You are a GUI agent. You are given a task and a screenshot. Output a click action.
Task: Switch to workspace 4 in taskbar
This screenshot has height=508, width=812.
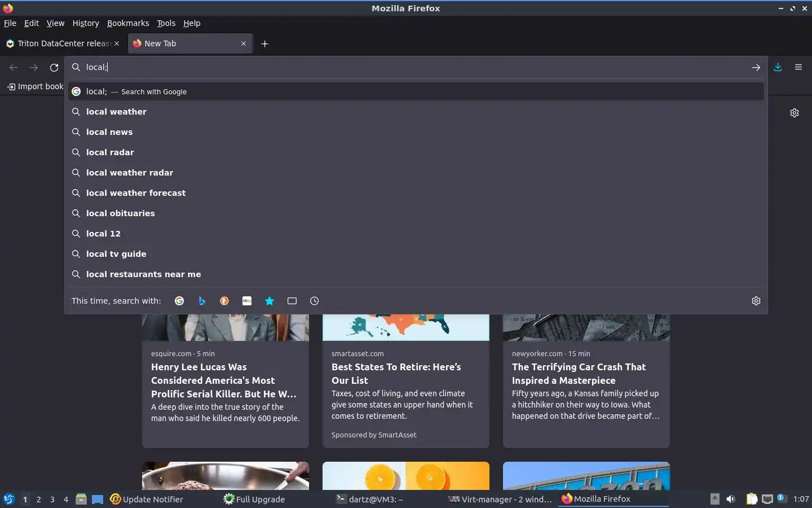pyautogui.click(x=66, y=500)
